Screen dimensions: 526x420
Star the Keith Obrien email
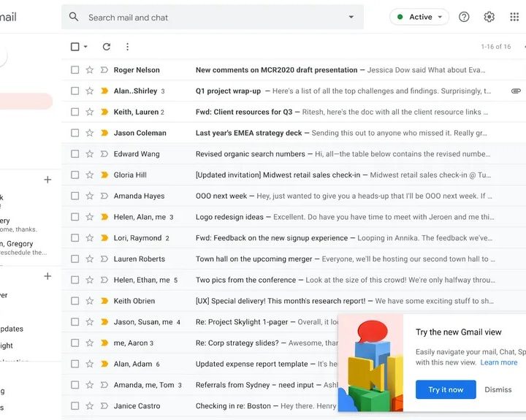[89, 301]
